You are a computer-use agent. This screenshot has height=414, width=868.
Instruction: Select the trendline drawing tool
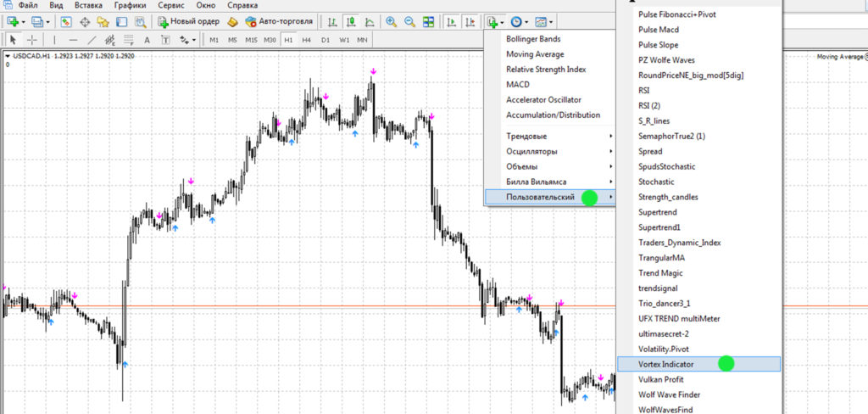92,40
